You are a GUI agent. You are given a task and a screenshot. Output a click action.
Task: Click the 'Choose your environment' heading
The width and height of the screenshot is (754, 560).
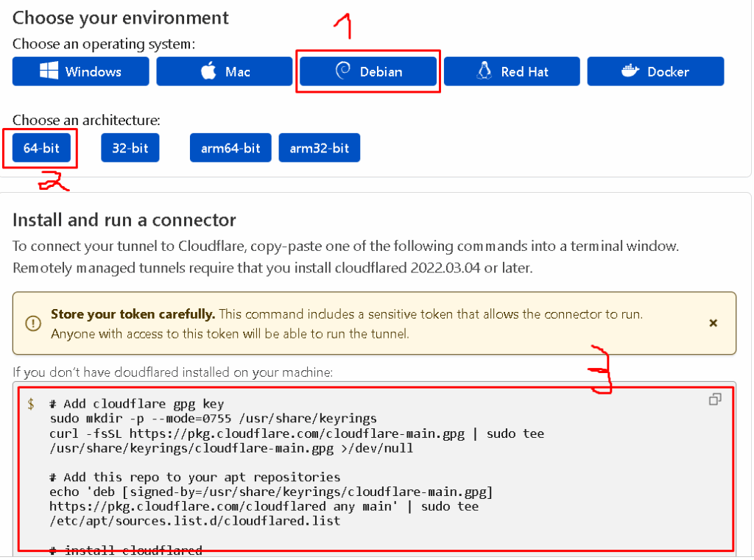coord(120,18)
